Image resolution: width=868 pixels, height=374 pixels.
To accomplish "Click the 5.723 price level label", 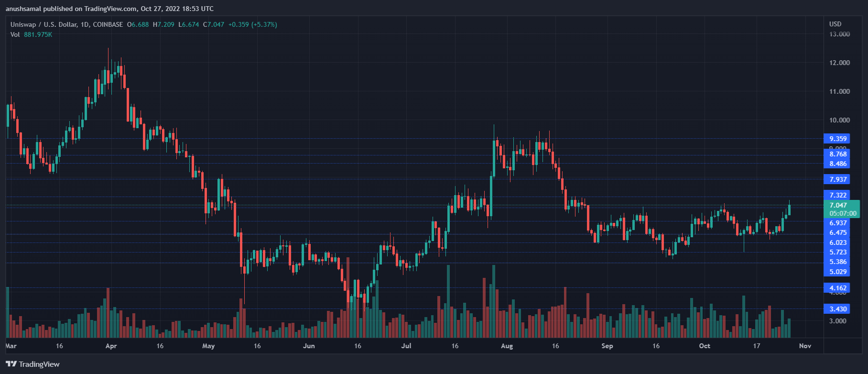I will [x=836, y=252].
